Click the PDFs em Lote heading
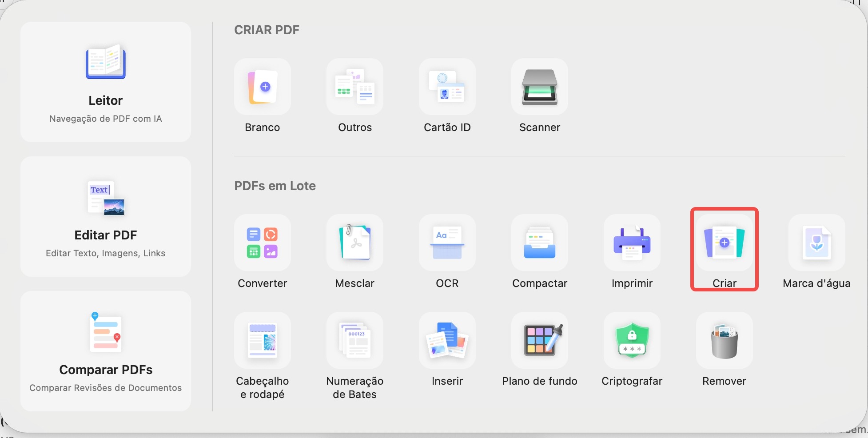The width and height of the screenshot is (868, 438). pyautogui.click(x=275, y=186)
